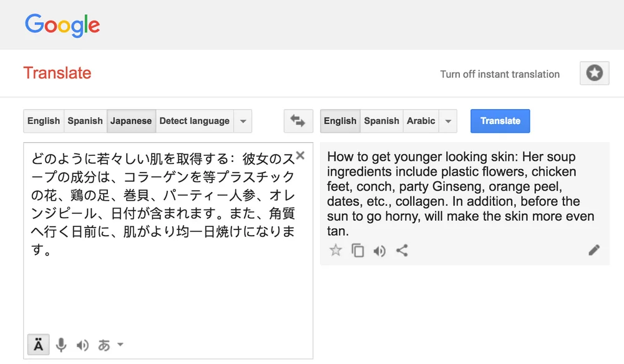
Task: Toggle the phonetic Ä reading button
Action: tap(38, 345)
